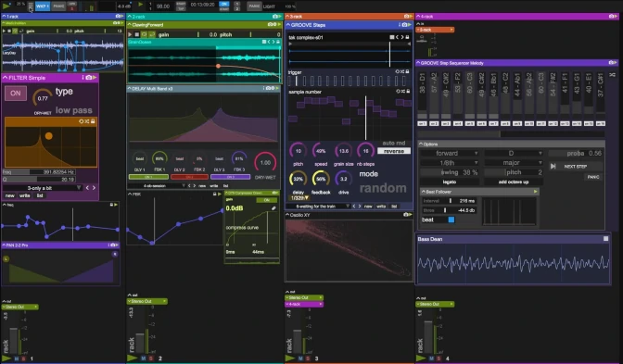Screen dimensions: 623x364
Task: Click the pitch knob in GROOVE Steps
Action: coord(298,151)
